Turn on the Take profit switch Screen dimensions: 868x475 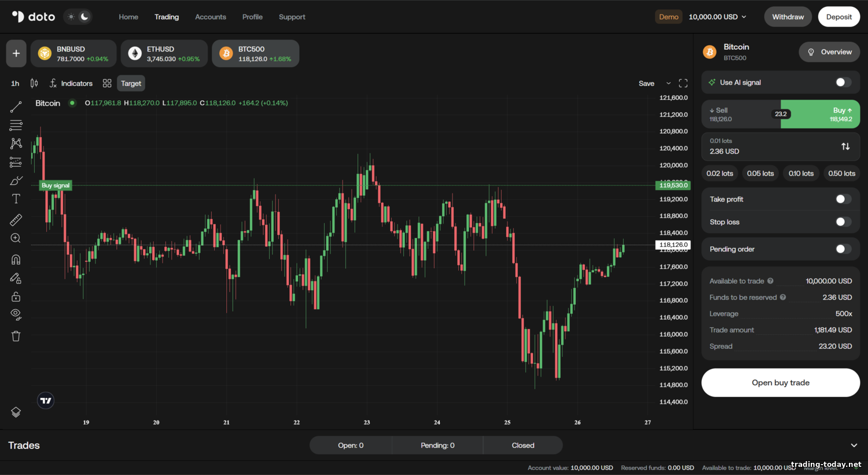(843, 199)
